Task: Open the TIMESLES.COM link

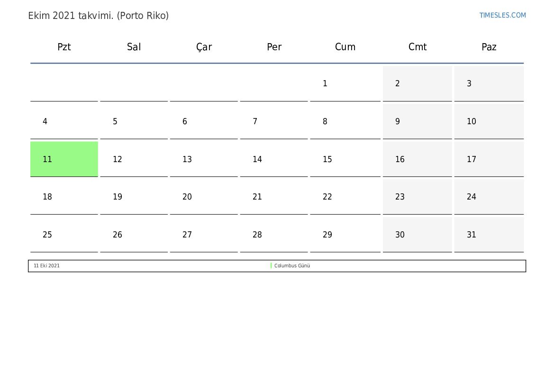Action: pos(502,15)
